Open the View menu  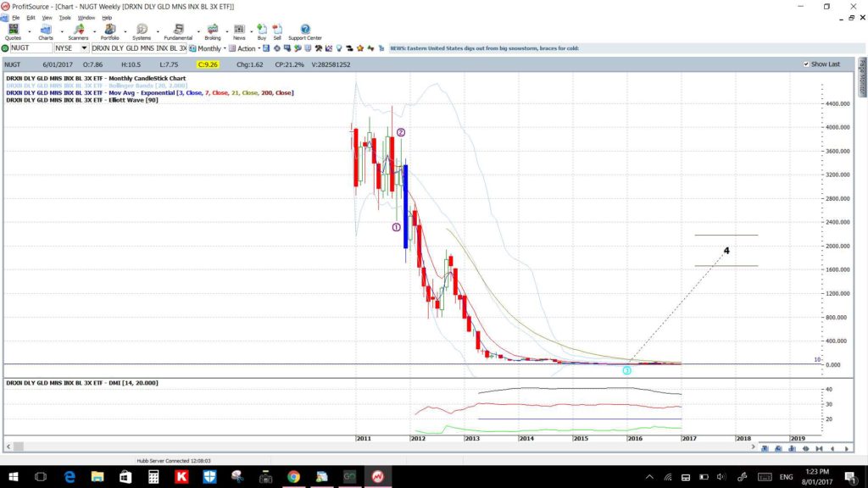coord(47,18)
